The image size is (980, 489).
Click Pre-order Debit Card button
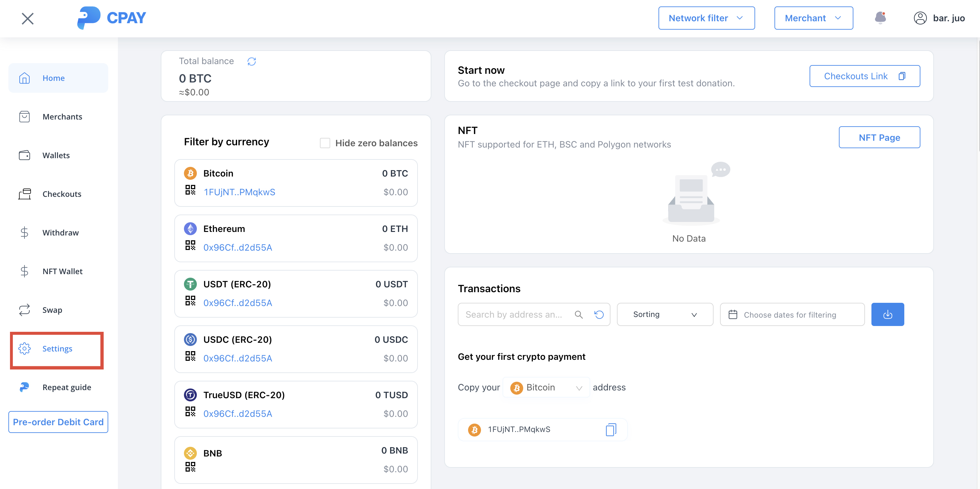(x=58, y=422)
